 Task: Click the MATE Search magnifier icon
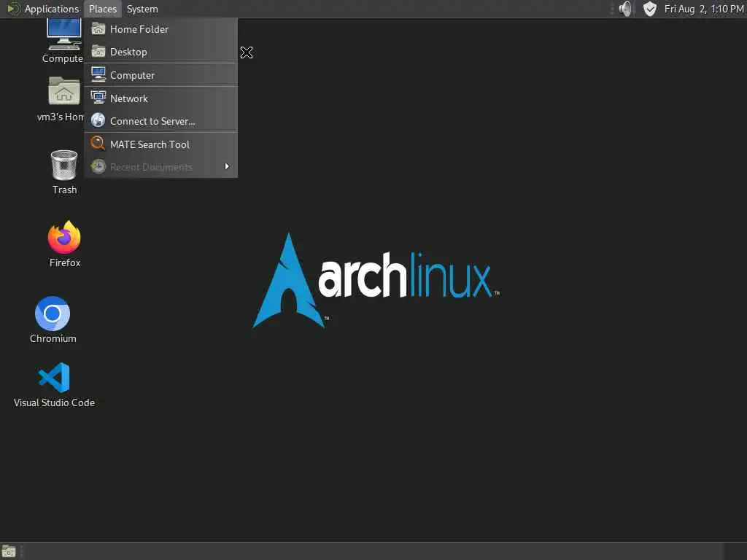tap(98, 144)
